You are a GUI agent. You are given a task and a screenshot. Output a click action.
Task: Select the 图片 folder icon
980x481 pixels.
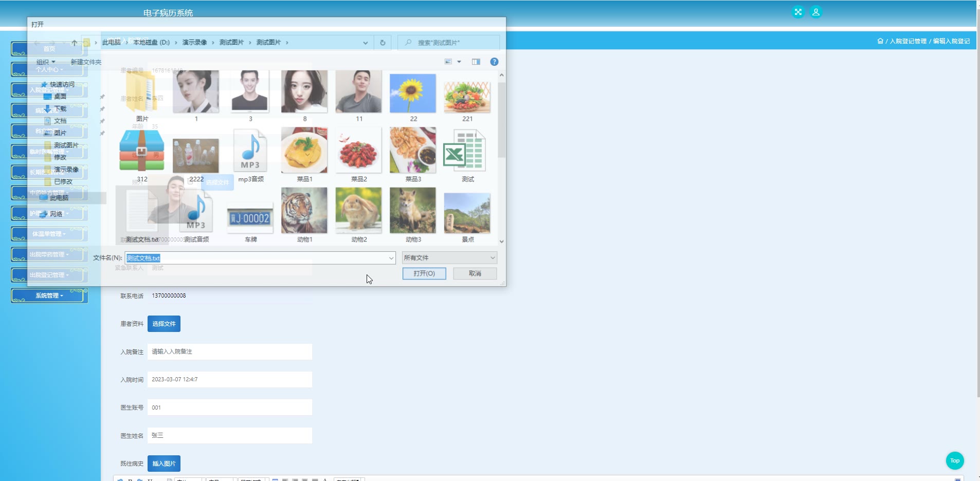(142, 97)
